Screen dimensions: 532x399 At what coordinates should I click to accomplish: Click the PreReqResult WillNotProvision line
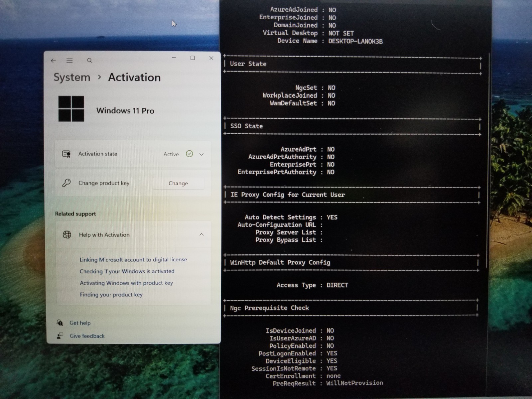point(328,383)
